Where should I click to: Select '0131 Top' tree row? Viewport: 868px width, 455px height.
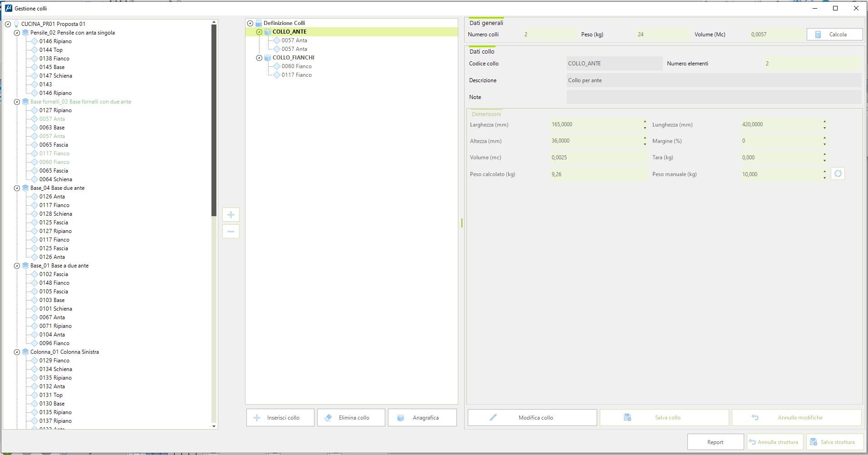[x=51, y=395]
